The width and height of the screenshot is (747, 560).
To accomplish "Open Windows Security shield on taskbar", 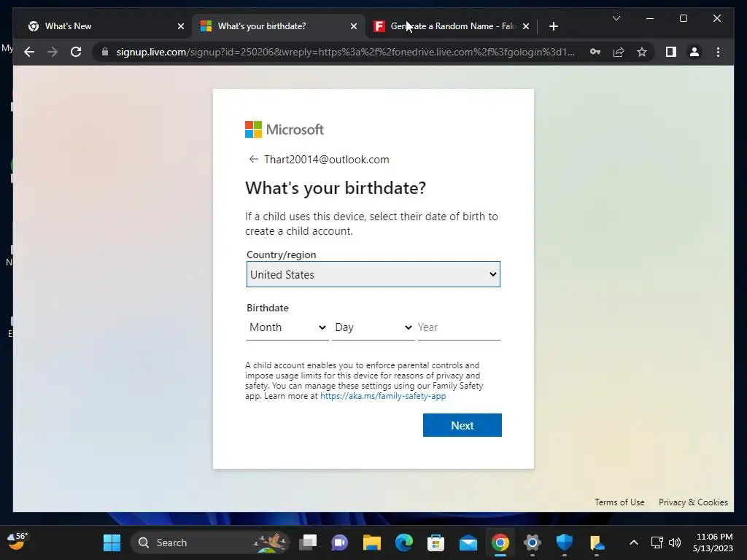I will 565,542.
